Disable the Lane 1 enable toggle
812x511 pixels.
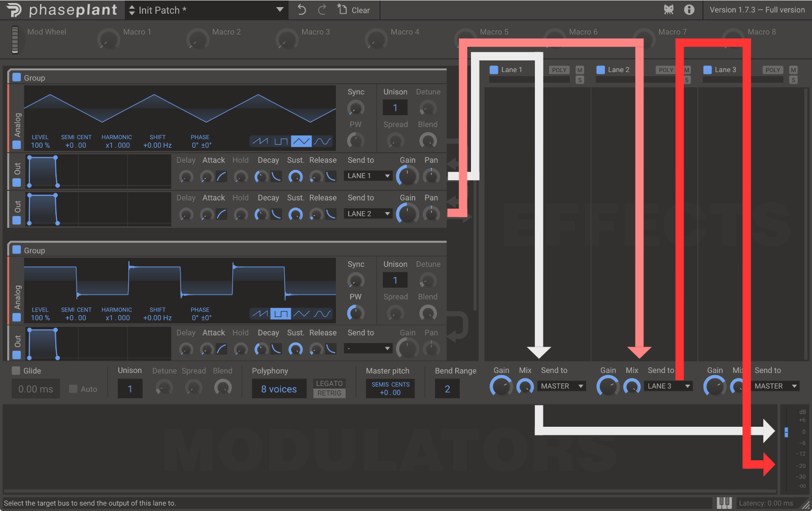coord(494,70)
